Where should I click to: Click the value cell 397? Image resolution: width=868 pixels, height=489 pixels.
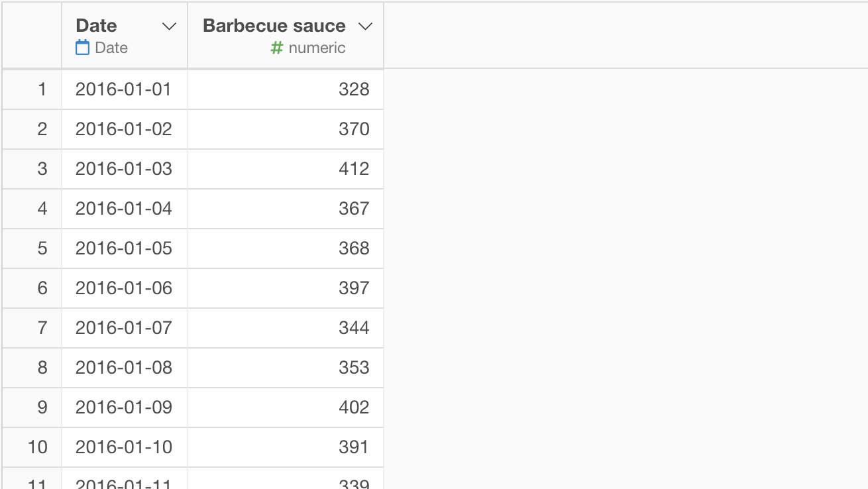click(x=286, y=288)
